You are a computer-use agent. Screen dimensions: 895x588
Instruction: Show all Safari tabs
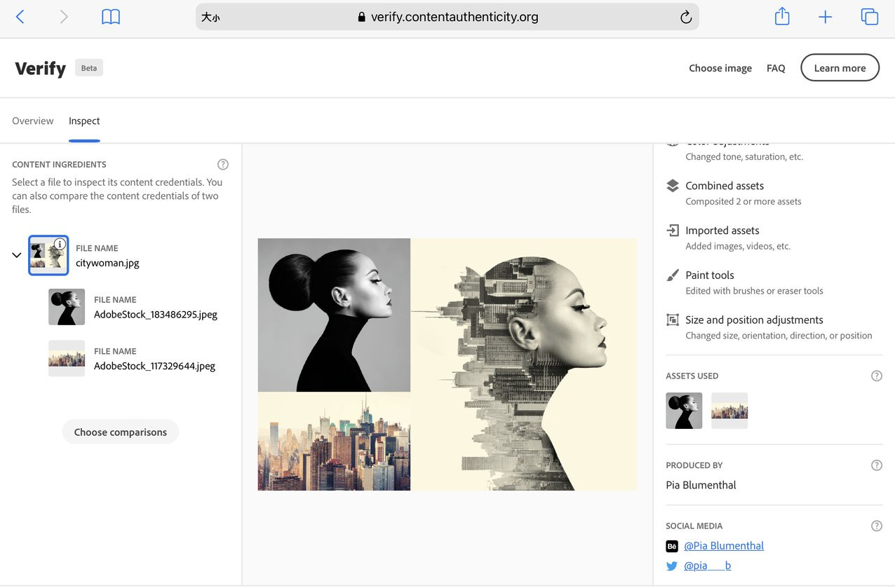click(x=870, y=17)
